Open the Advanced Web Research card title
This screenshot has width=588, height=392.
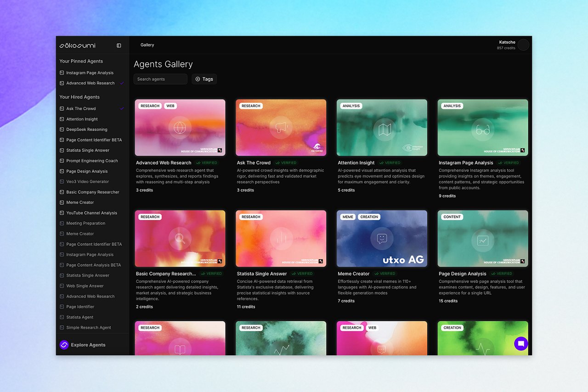pos(164,163)
